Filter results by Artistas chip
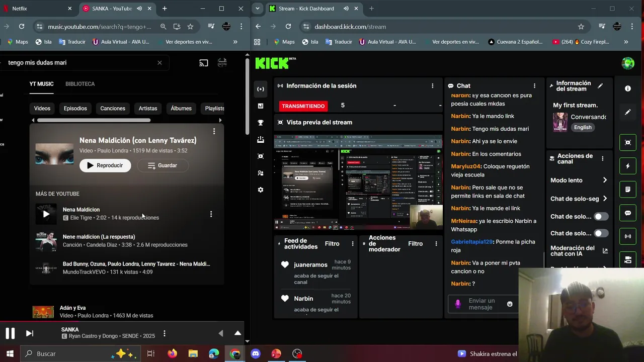The image size is (644, 362). click(148, 109)
